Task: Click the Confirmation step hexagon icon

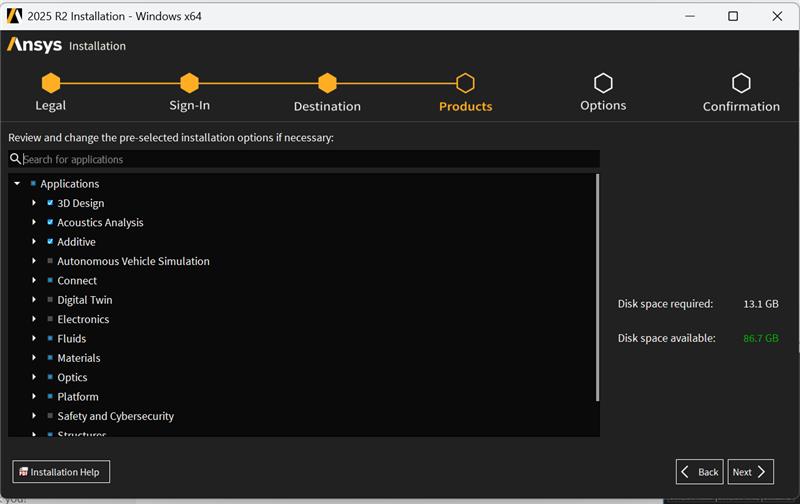Action: tap(741, 83)
